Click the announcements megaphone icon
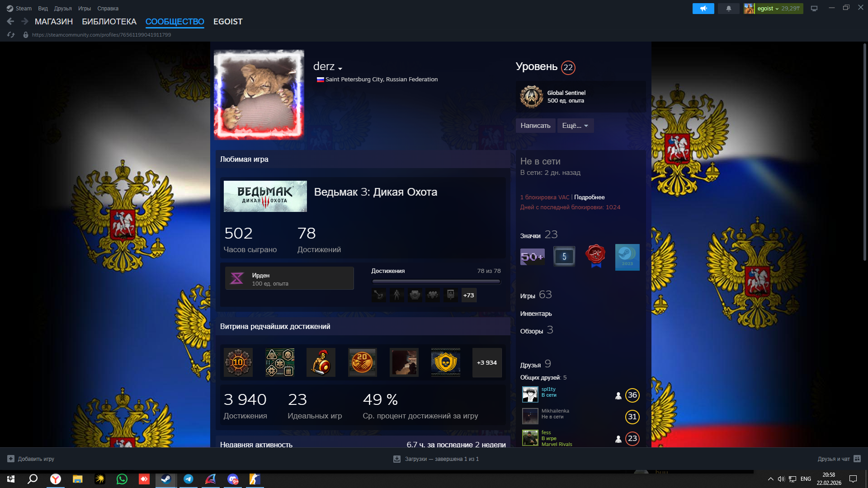Screen dimensions: 868x488 pyautogui.click(x=703, y=9)
